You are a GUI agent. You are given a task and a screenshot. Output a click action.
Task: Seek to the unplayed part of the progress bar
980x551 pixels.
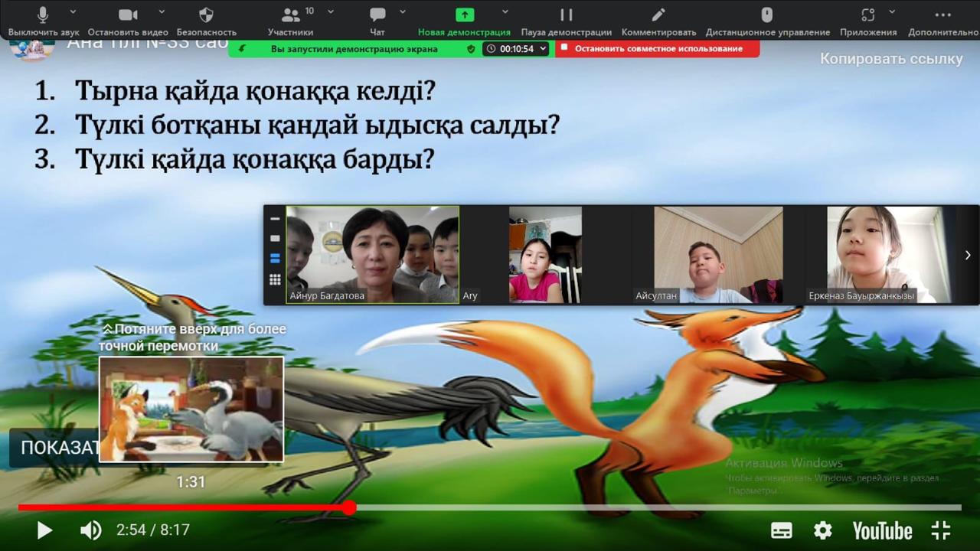658,507
